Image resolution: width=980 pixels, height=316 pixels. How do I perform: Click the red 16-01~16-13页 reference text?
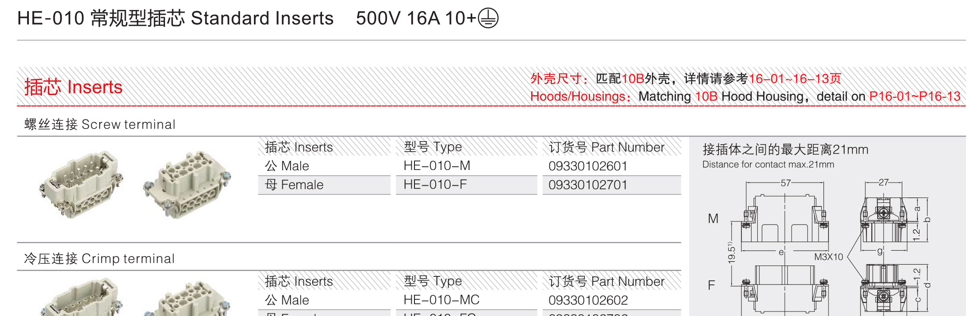click(x=795, y=79)
